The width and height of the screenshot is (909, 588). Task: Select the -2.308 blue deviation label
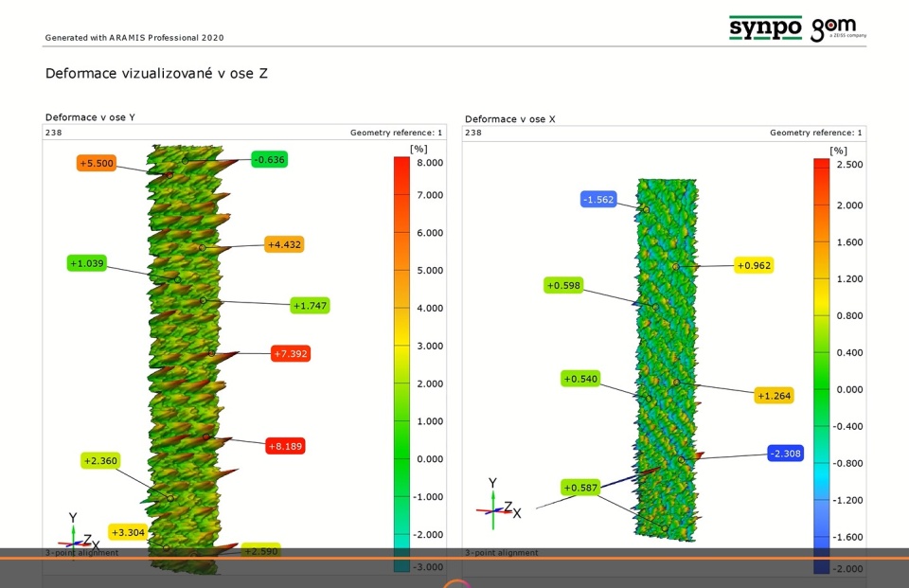point(785,454)
